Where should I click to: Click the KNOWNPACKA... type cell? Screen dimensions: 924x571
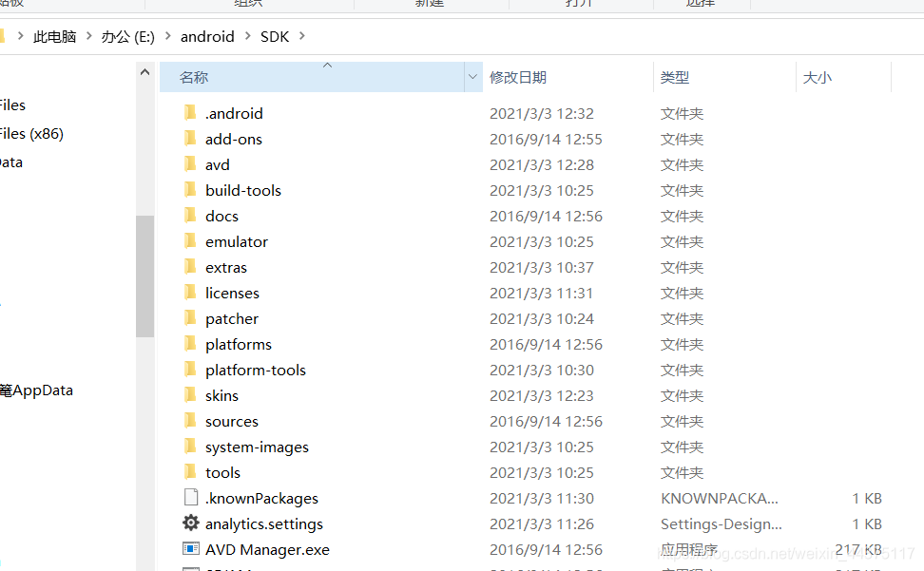coord(719,498)
